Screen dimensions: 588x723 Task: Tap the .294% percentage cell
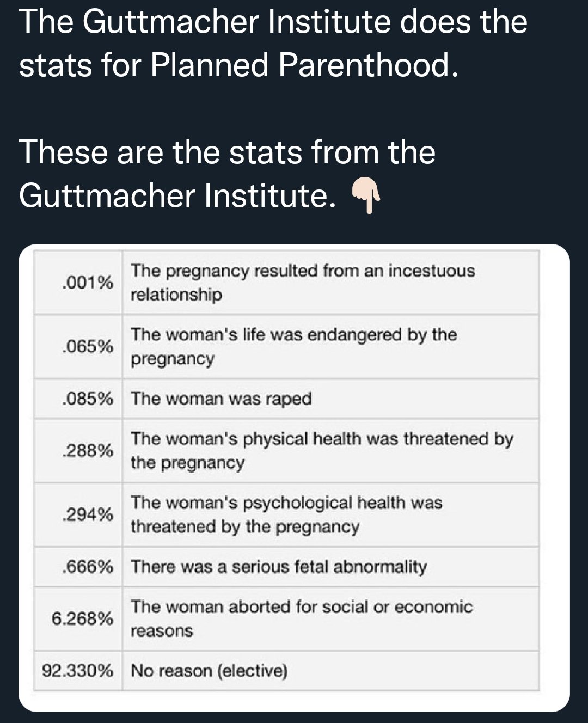tap(78, 514)
